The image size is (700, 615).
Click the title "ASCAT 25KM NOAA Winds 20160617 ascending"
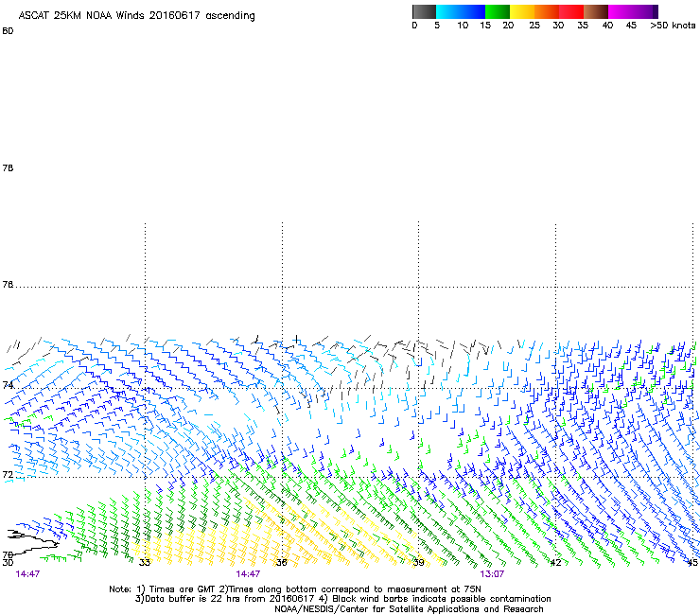tap(136, 15)
